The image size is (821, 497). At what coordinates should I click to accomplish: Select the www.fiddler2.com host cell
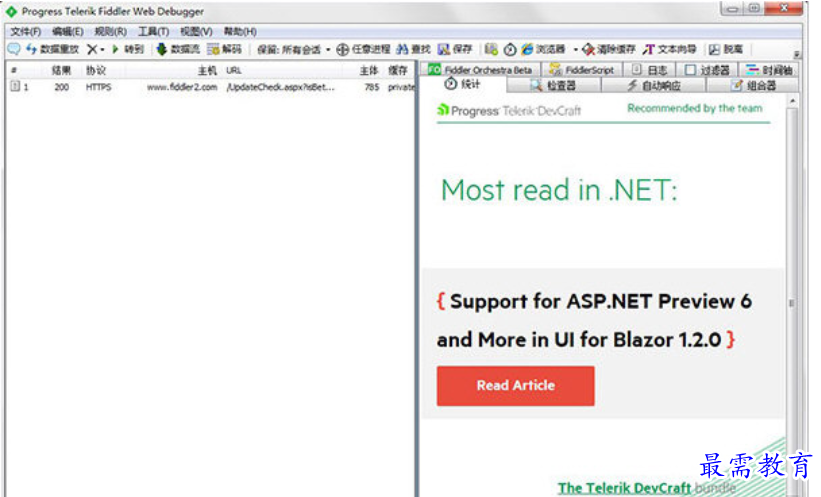pos(182,87)
